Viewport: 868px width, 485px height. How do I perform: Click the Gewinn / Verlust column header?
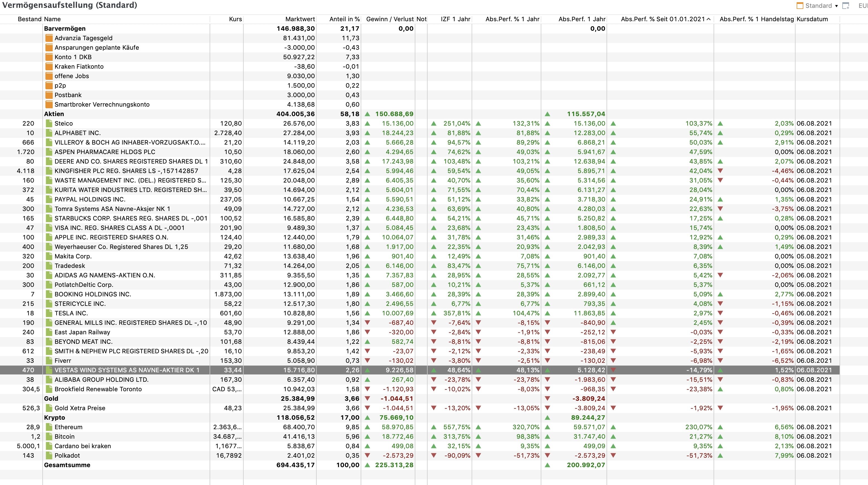pyautogui.click(x=389, y=19)
